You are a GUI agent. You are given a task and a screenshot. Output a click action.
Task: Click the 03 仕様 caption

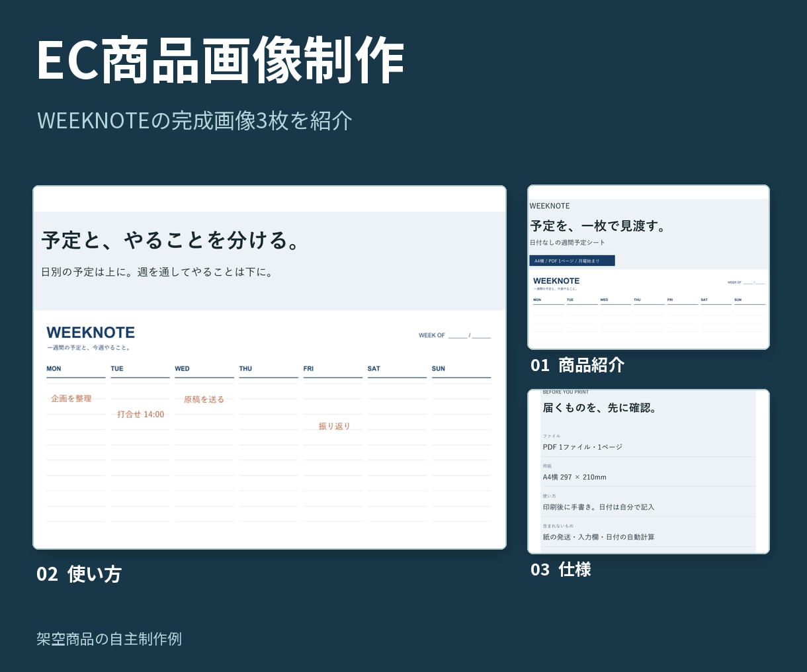click(x=561, y=569)
